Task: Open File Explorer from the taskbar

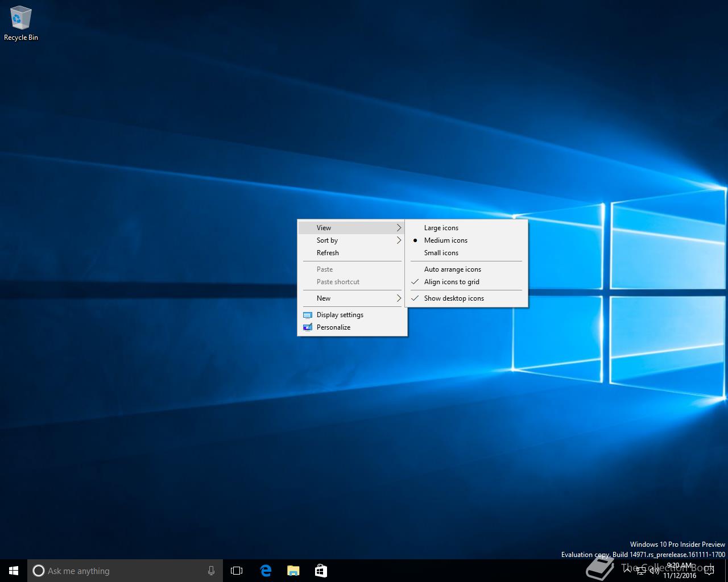Action: tap(293, 571)
